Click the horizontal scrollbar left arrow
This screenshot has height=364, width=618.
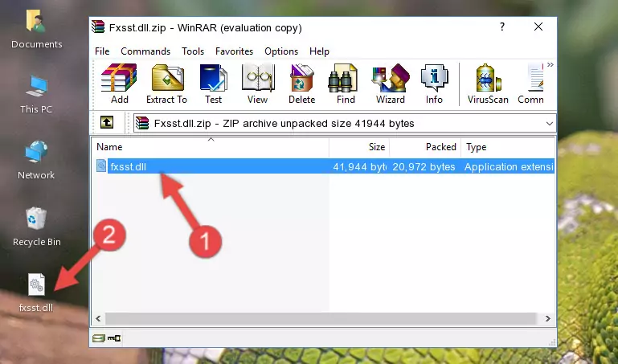pos(98,319)
